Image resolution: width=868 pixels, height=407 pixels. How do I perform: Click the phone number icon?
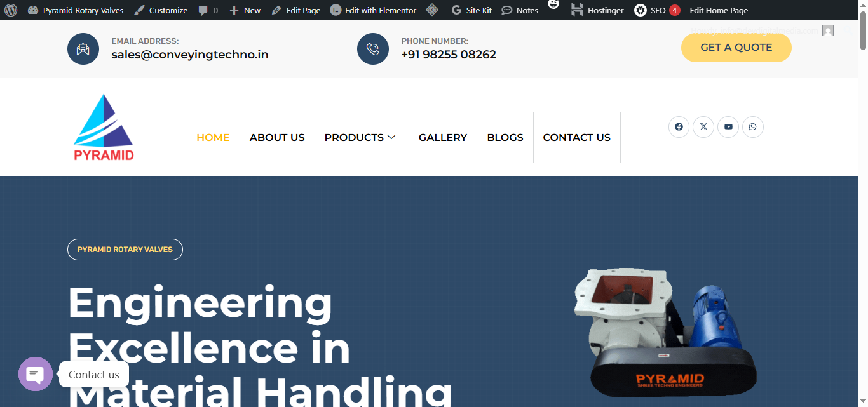pyautogui.click(x=373, y=49)
